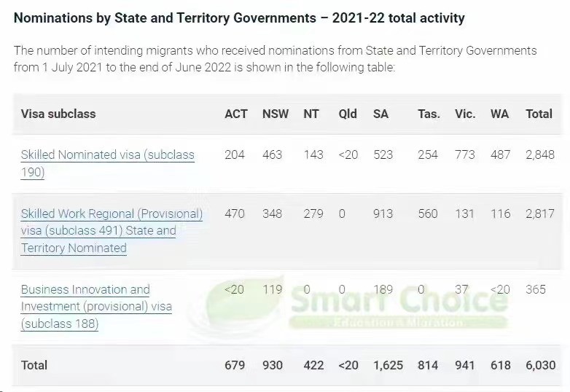Screen dimensions: 570x392
Task: Select the Tas. column header
Action: (x=429, y=114)
